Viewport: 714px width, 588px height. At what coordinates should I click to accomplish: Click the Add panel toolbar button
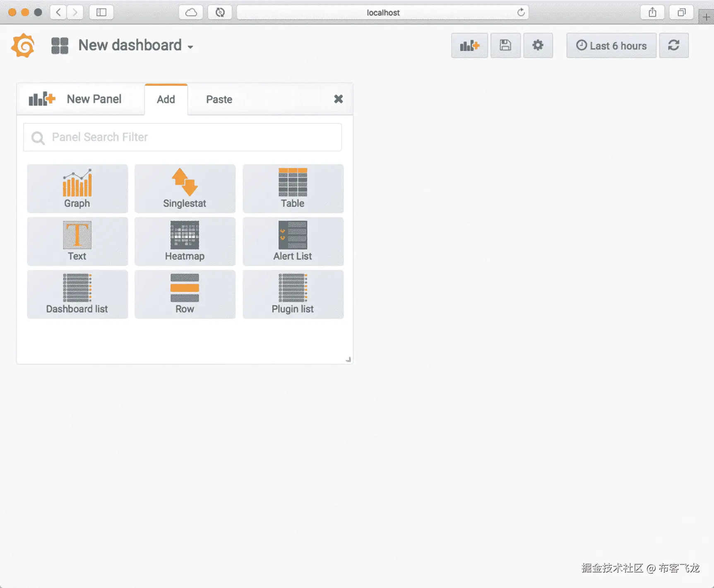[469, 46]
